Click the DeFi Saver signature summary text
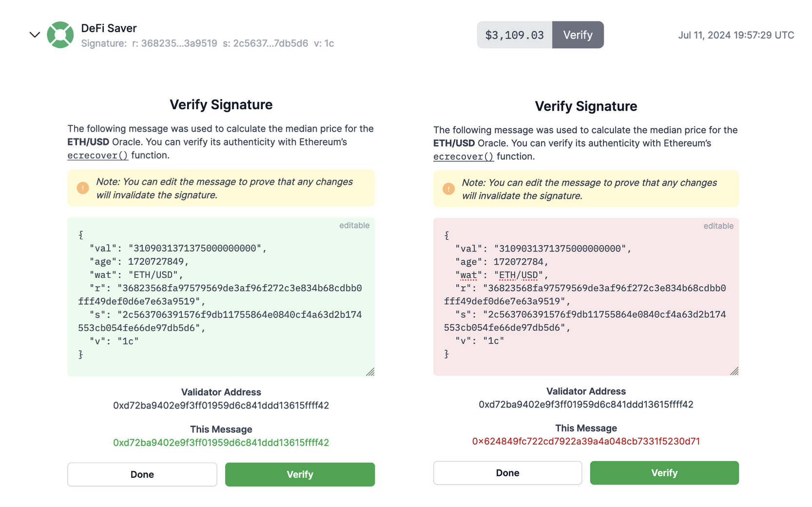The width and height of the screenshot is (812, 507). 207,43
